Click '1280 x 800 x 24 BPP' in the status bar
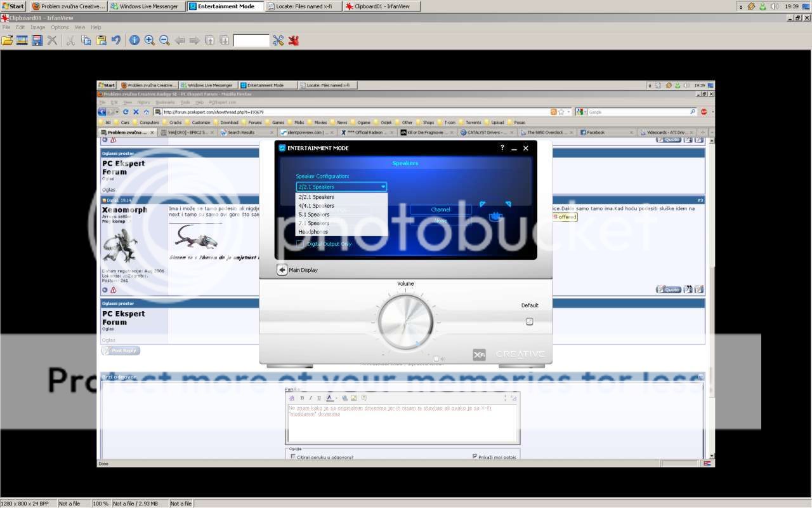 click(x=25, y=504)
